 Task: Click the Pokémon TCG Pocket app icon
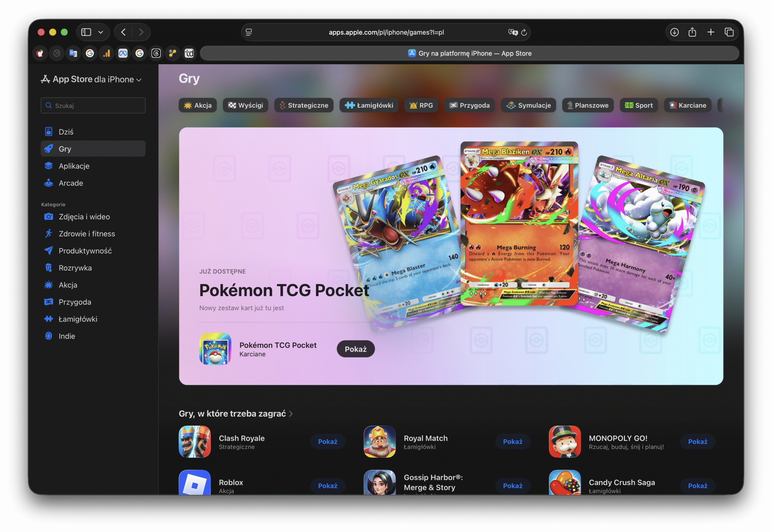click(x=215, y=350)
